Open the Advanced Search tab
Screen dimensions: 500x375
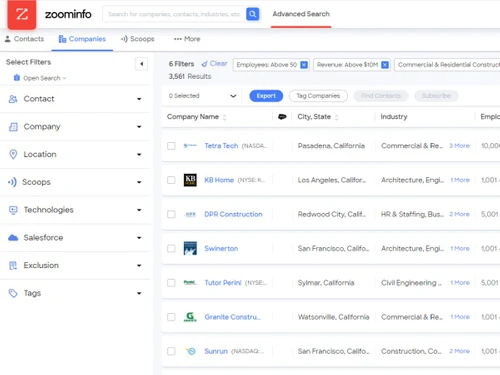tap(301, 14)
